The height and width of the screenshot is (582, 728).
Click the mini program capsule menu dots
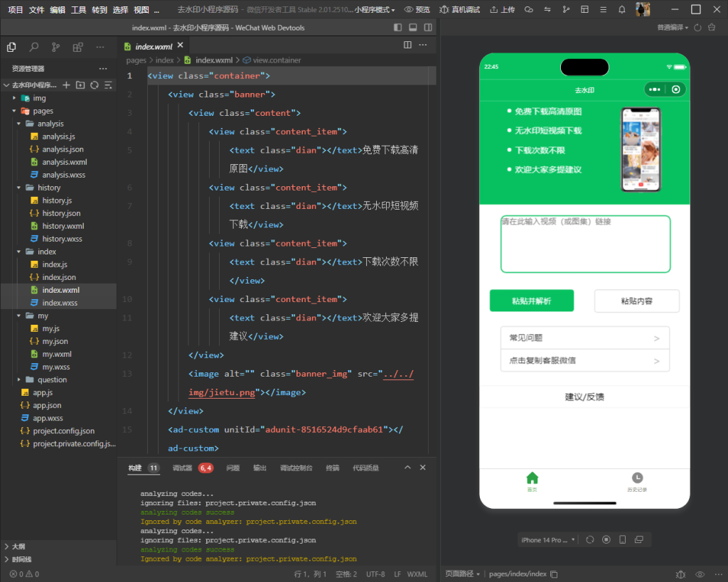pyautogui.click(x=655, y=90)
